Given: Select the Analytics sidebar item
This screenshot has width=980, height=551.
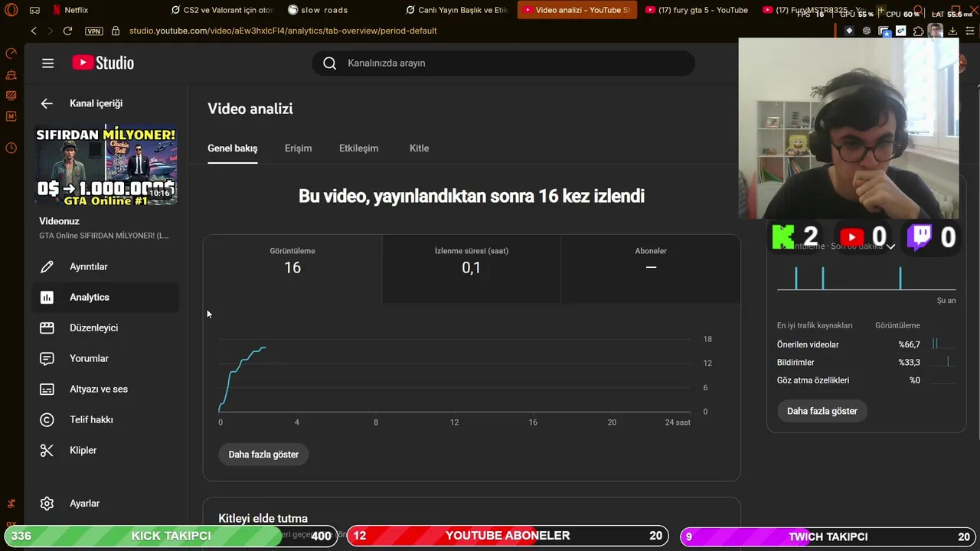Looking at the screenshot, I should click(105, 297).
